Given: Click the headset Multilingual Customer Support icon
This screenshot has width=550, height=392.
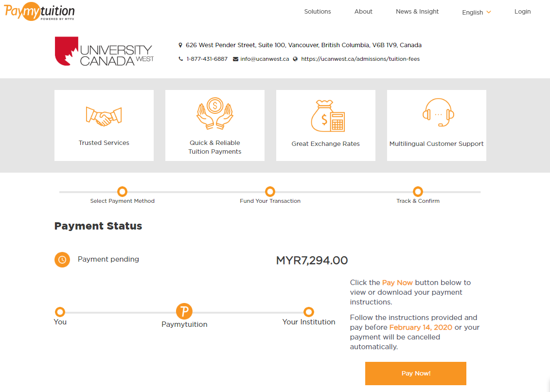Looking at the screenshot, I should tap(438, 112).
